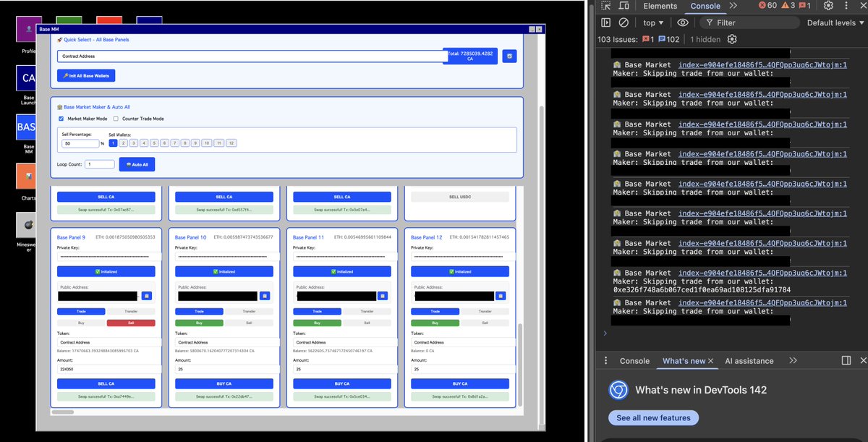Click the warning count badge showing 3

788,6
